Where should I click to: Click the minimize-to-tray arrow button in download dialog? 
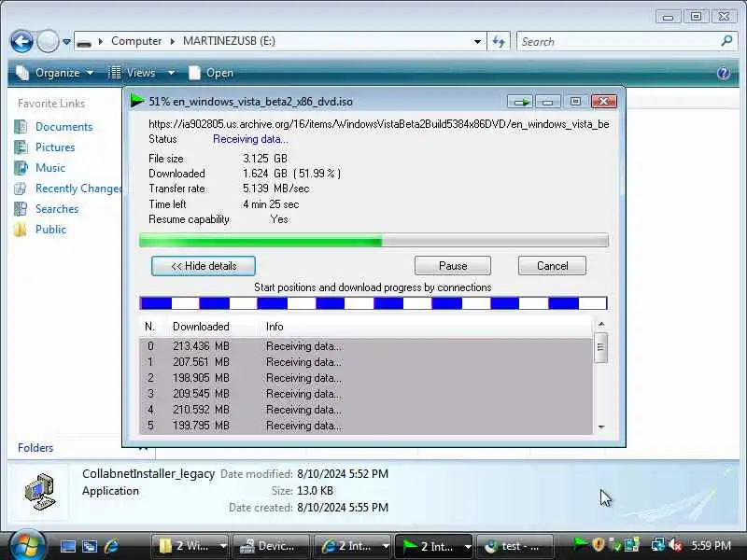pyautogui.click(x=520, y=101)
